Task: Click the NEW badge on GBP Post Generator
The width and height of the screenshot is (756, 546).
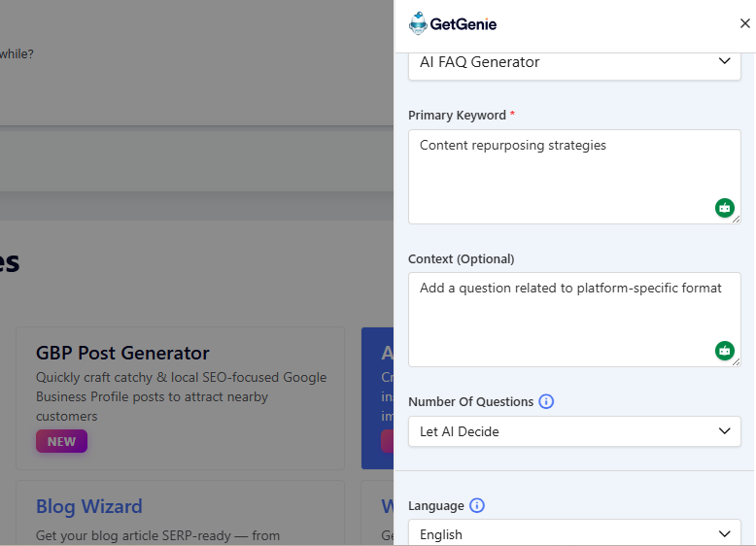Action: click(x=61, y=441)
